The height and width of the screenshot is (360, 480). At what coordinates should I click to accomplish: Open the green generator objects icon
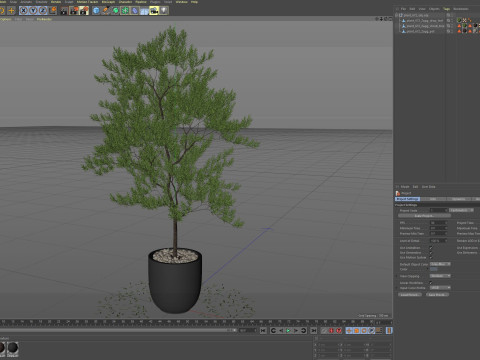(115, 11)
